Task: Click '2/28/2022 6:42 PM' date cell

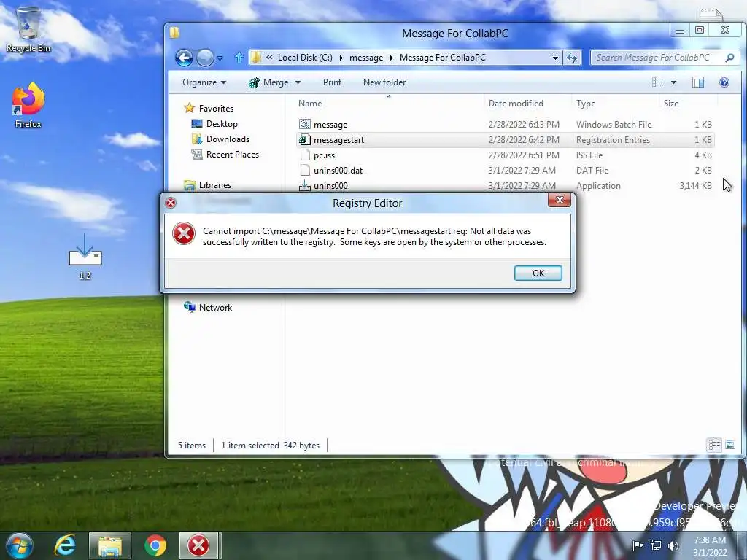Action: pos(524,140)
